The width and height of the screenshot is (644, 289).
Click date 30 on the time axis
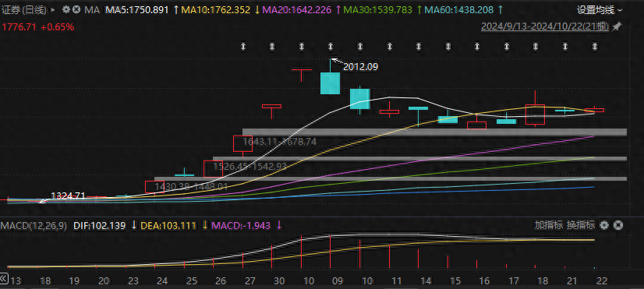tap(279, 281)
